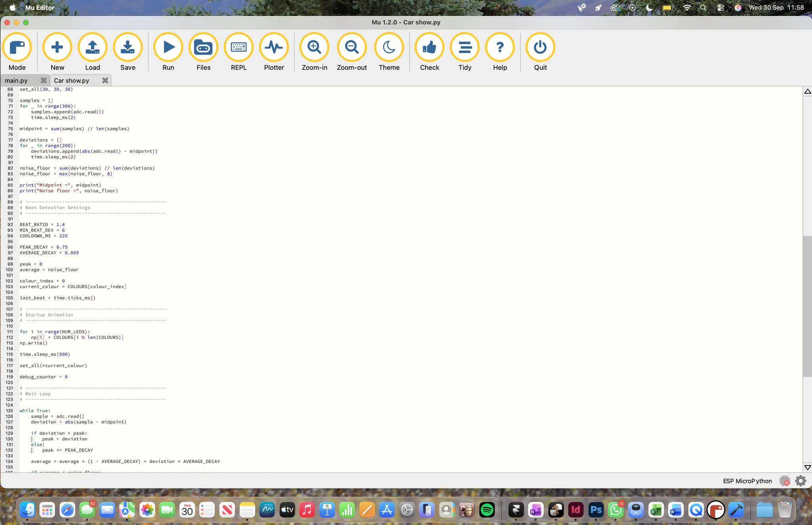812x525 pixels.
Task: Click the scrollbar down arrow
Action: [807, 468]
